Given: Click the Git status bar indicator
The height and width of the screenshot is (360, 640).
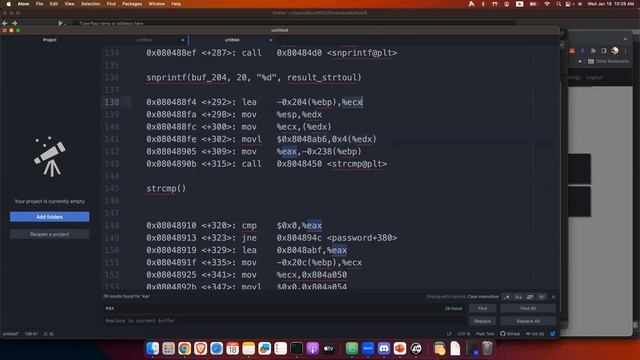Looking at the screenshot, I should (x=535, y=334).
